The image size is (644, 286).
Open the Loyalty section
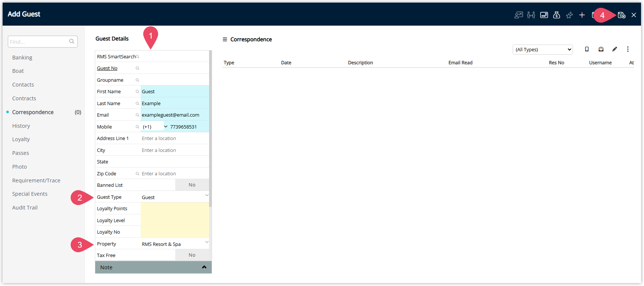(x=21, y=139)
